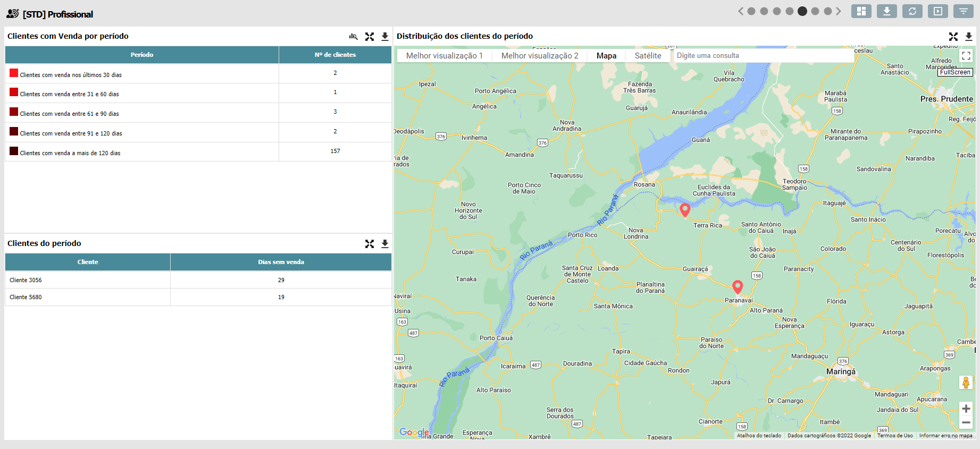980x449 pixels.
Task: Expand the Clientes com Venda por período panel
Action: pos(370,37)
